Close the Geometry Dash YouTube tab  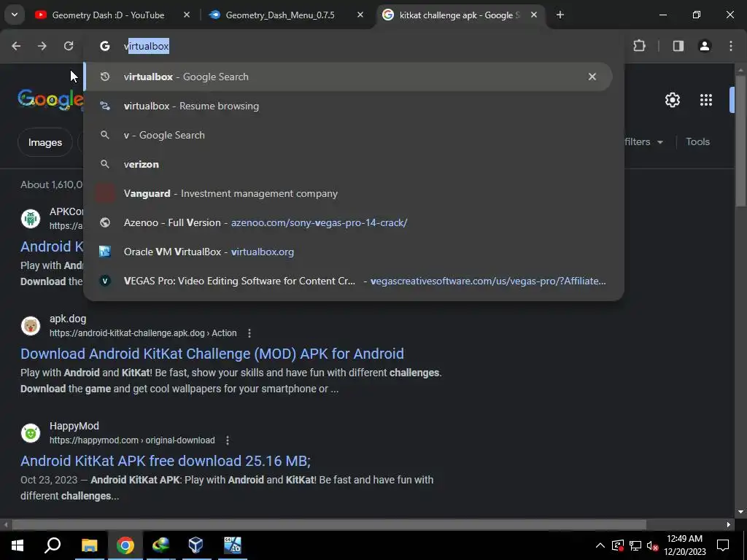pyautogui.click(x=187, y=15)
